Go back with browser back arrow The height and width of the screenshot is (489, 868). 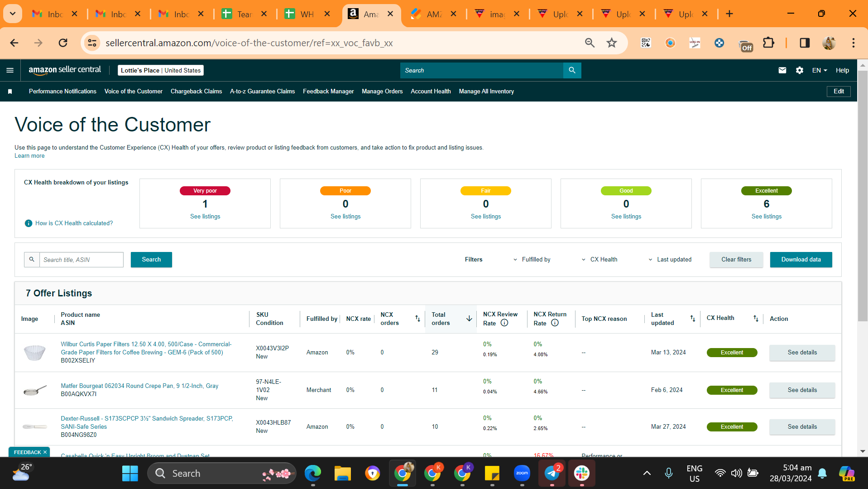pos(14,43)
